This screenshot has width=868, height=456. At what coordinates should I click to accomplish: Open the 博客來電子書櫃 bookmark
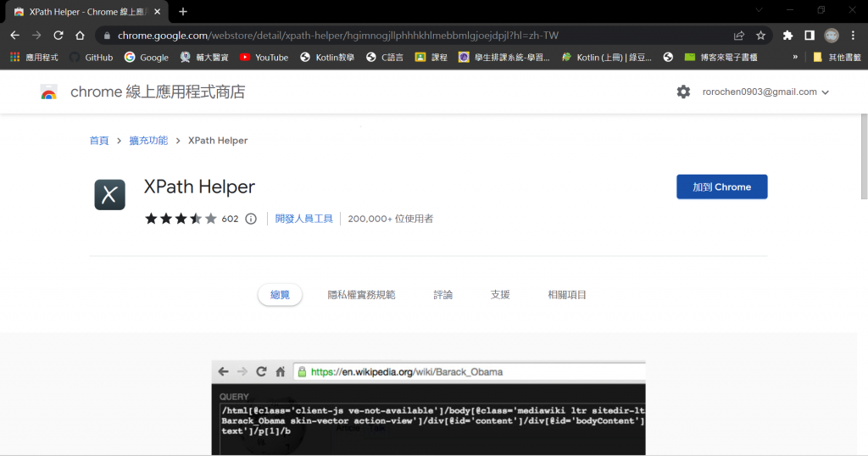pyautogui.click(x=721, y=57)
